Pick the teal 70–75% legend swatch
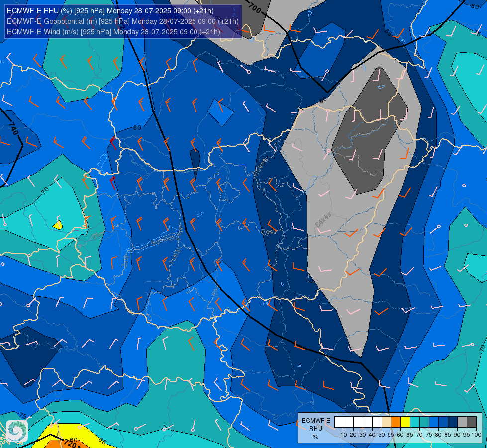The image size is (487, 448). [x=424, y=422]
